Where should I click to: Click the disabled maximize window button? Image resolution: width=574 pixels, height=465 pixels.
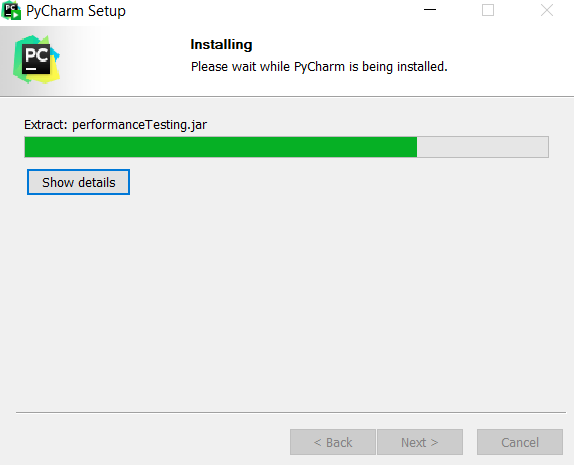[x=488, y=10]
